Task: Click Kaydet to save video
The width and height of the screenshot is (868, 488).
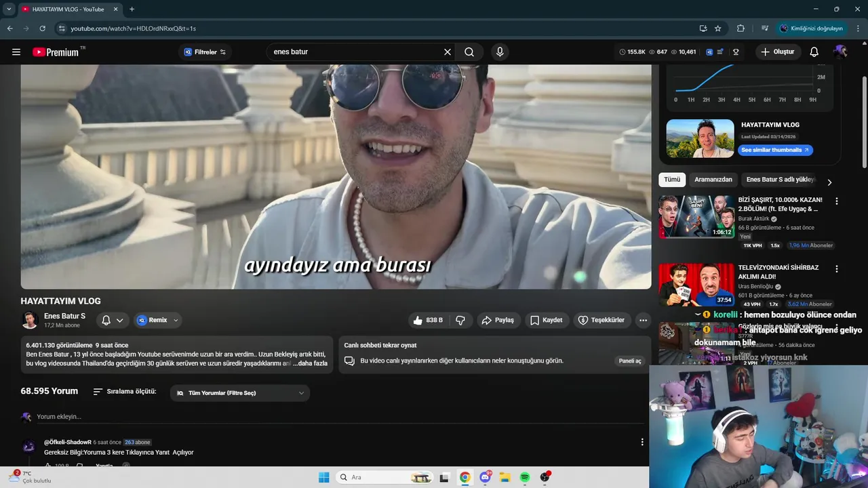Action: tap(546, 320)
